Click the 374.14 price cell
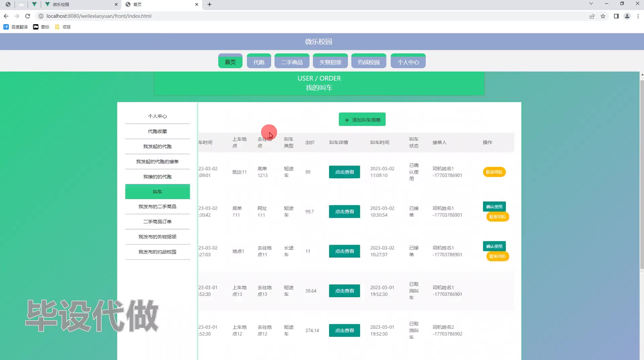Screen dimensions: 644x360 (x=312, y=330)
